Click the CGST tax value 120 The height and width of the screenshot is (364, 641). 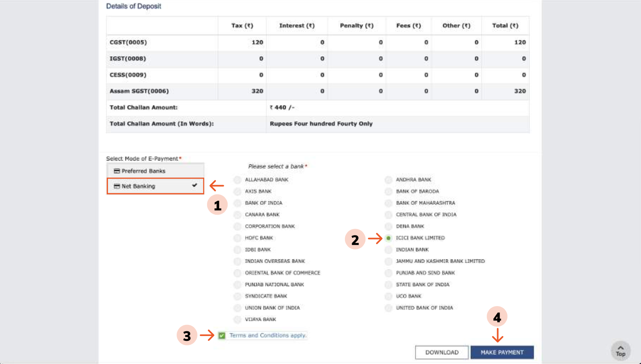257,42
